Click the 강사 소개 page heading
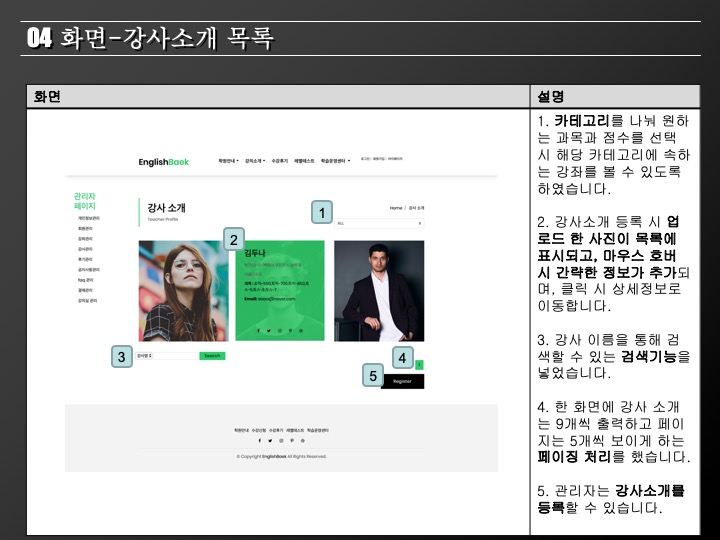Screen dimensions: 720x540 166,208
